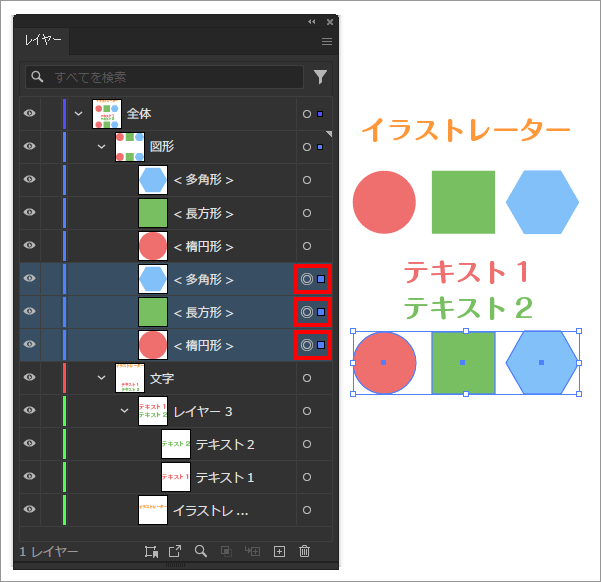Hide the 文字 layer using its eye icon
This screenshot has height=582, width=601.
pos(30,378)
